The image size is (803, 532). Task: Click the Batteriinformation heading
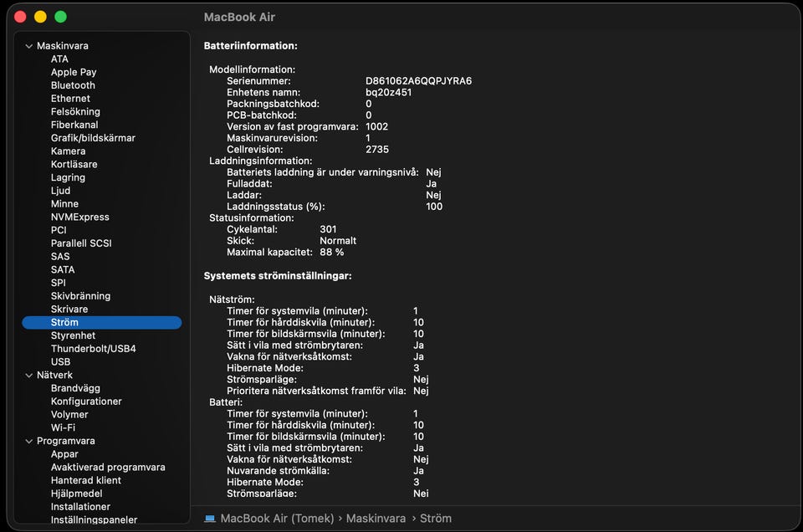point(250,46)
